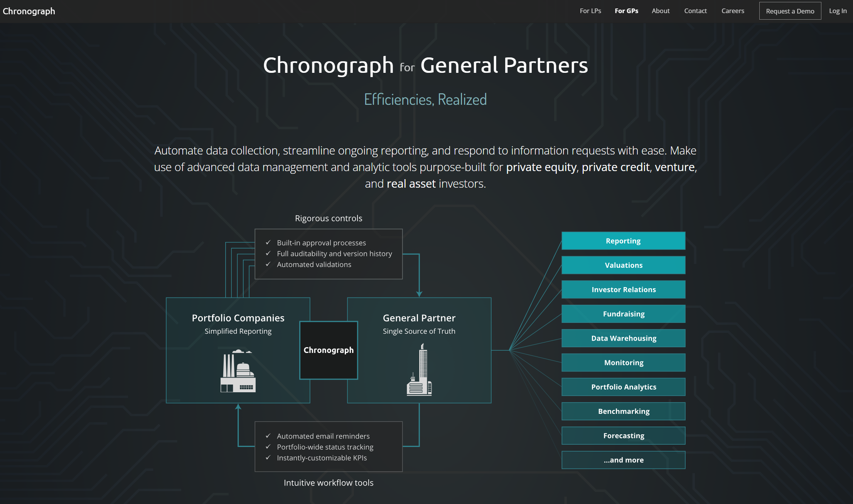Click the Chronograph logo in the top bar

29,11
